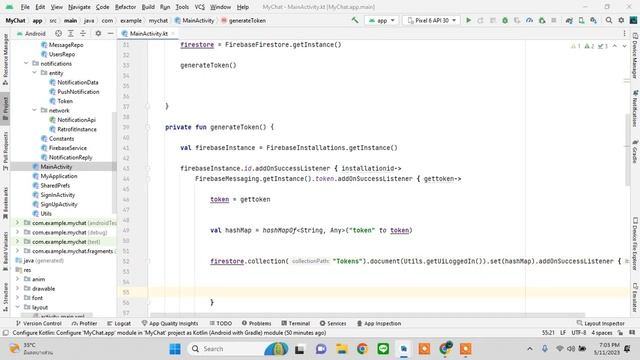
Task: Open the Problems tool window
Action: [256, 323]
